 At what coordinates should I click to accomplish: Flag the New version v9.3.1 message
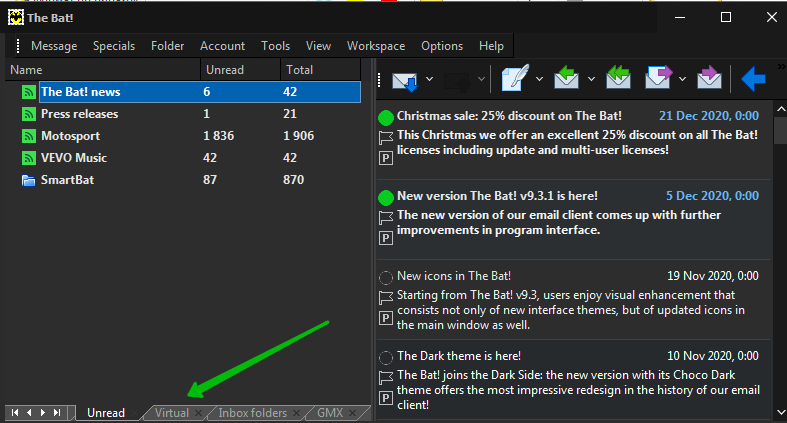pyautogui.click(x=385, y=218)
